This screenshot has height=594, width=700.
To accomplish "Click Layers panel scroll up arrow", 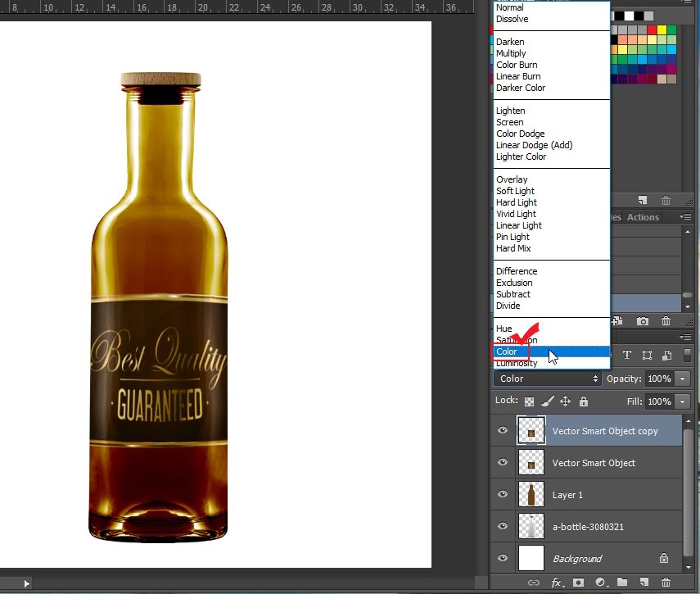I will [689, 420].
